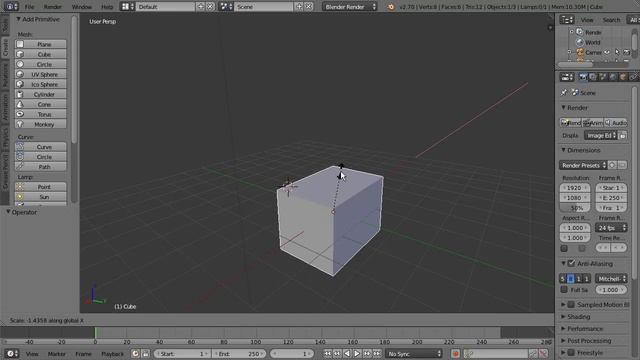
Task: Open the timeline Marker menu
Action: (56, 353)
